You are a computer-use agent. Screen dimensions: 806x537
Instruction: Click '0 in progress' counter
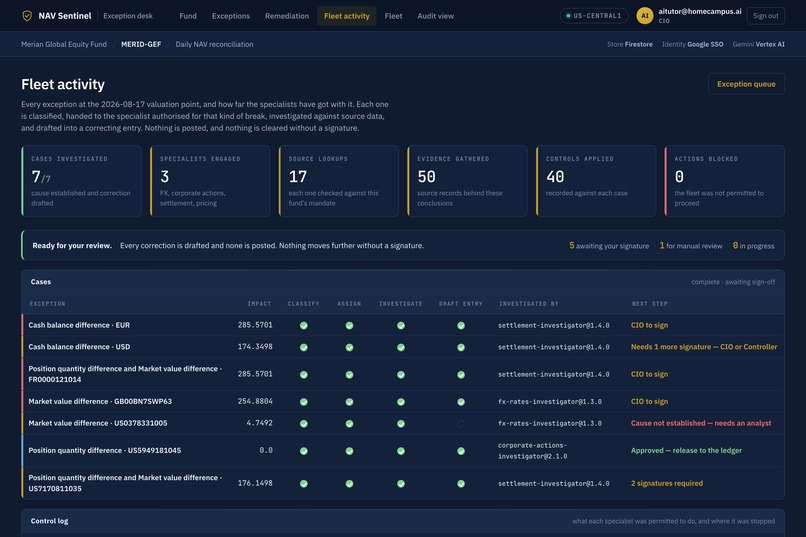coord(753,246)
